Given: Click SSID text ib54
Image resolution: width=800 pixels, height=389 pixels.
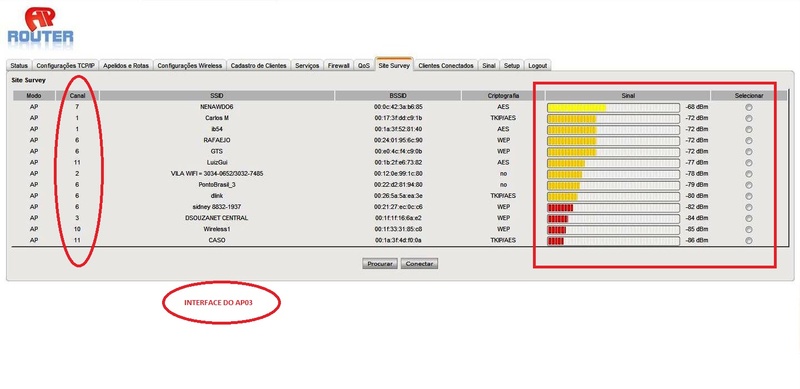Looking at the screenshot, I should [x=217, y=129].
